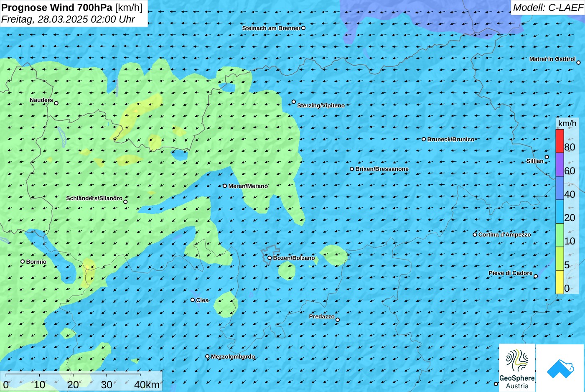The width and height of the screenshot is (585, 392).
Task: Click the 'Bruneck/Brunico' label
Action: pyautogui.click(x=451, y=139)
